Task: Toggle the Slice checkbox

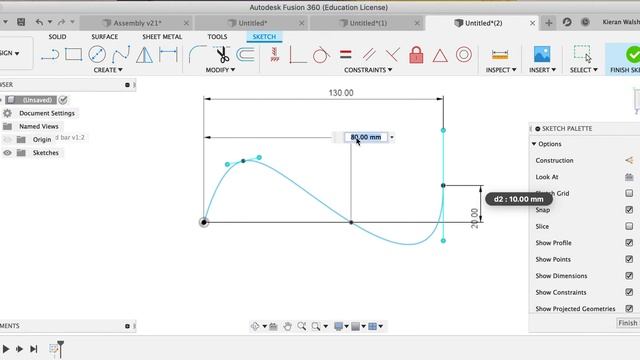Action: coord(629,226)
